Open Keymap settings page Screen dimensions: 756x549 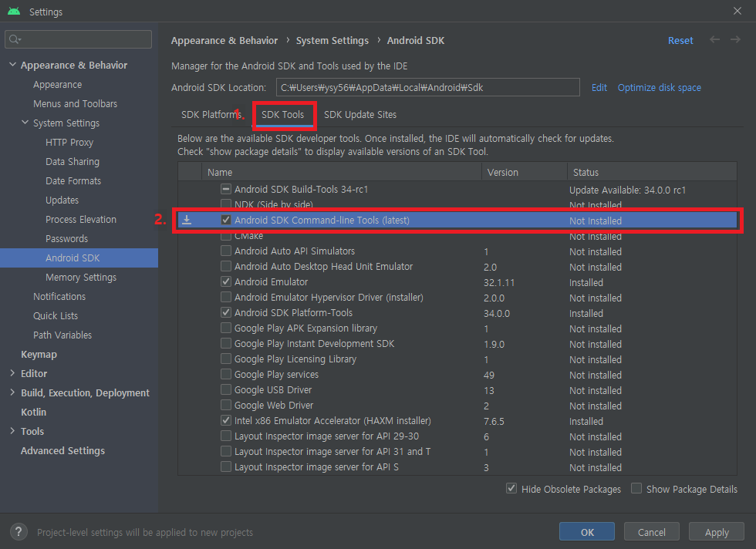39,354
